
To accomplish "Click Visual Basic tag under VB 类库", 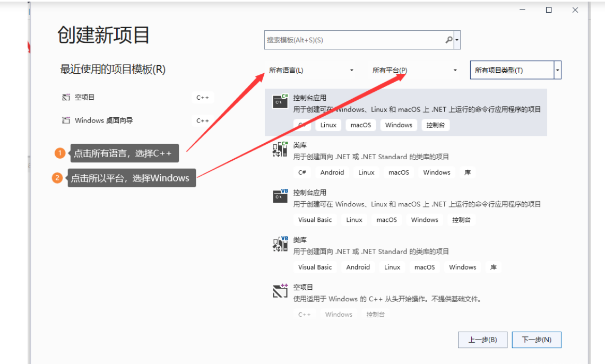I will (315, 267).
